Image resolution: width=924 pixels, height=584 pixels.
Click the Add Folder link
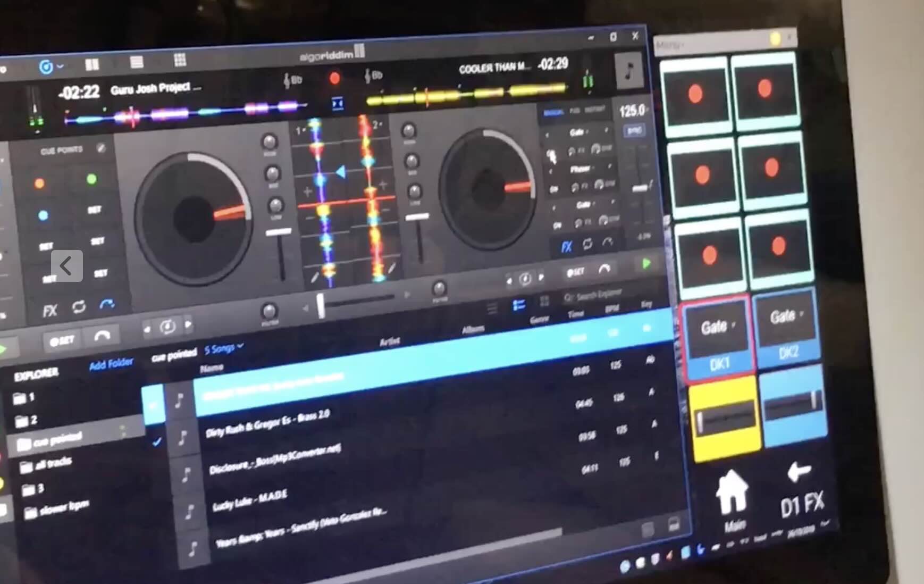(111, 365)
